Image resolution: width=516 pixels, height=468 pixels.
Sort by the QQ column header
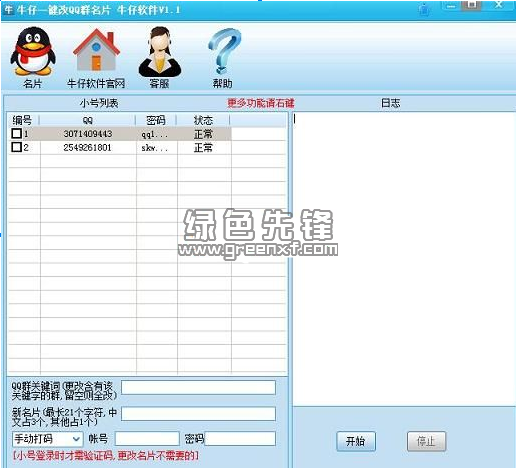pos(88,120)
